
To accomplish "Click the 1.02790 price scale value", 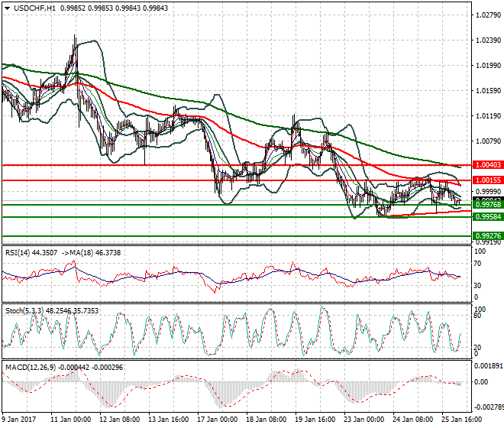I will click(488, 15).
